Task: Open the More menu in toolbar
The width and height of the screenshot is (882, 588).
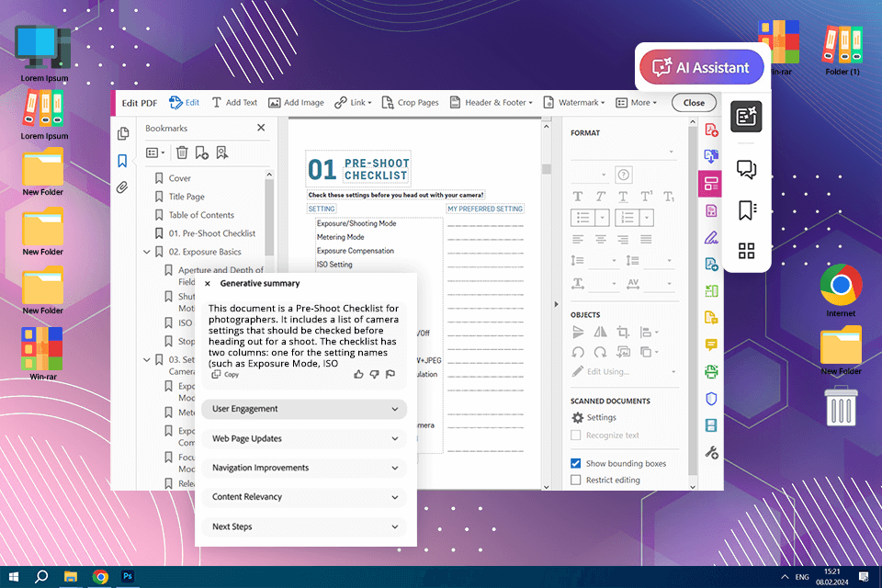Action: pos(636,102)
